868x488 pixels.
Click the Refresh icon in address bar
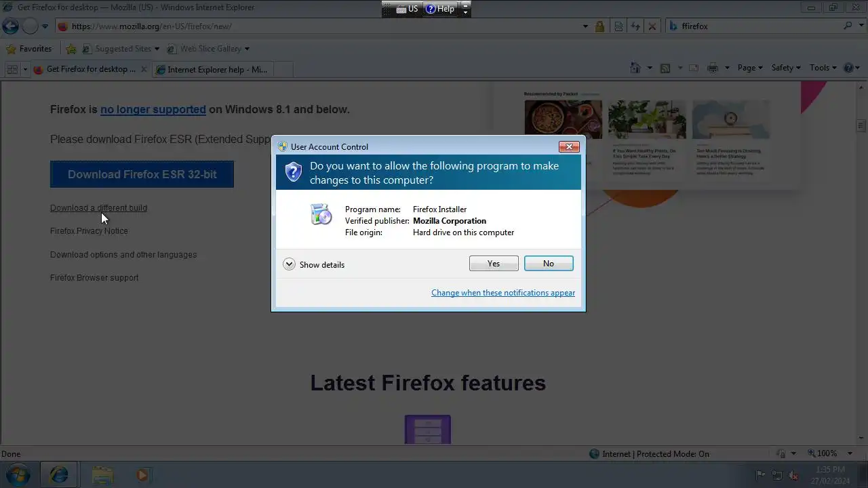coord(635,26)
